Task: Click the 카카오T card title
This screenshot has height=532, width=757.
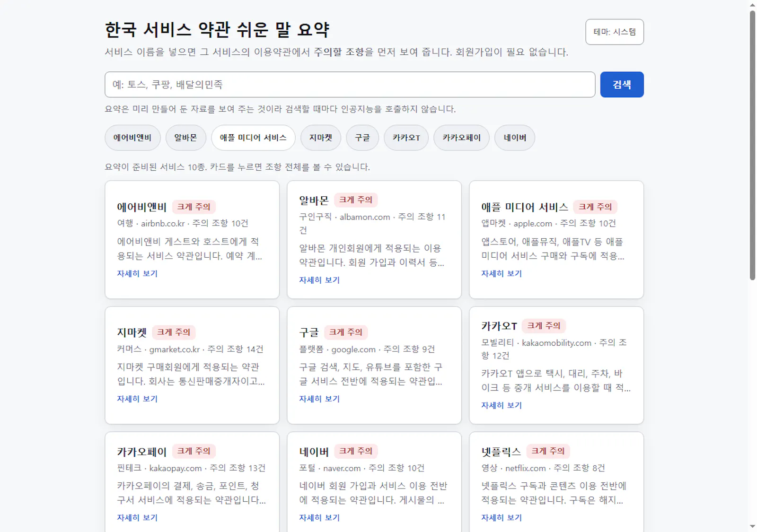Action: pyautogui.click(x=499, y=326)
